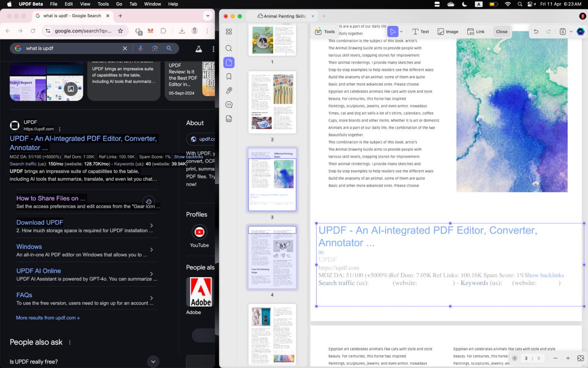Bookmark this page with the star icon
This screenshot has width=588, height=368.
tap(120, 31)
